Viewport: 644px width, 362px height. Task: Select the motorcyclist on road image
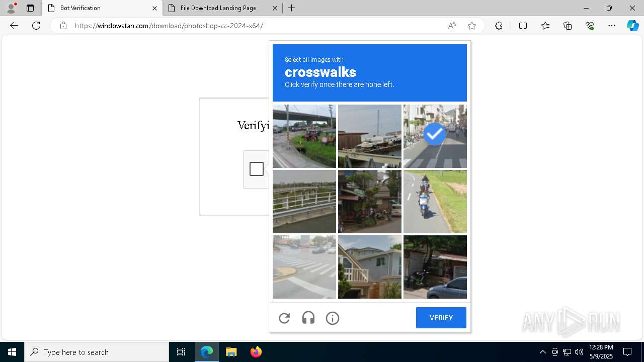pyautogui.click(x=435, y=202)
